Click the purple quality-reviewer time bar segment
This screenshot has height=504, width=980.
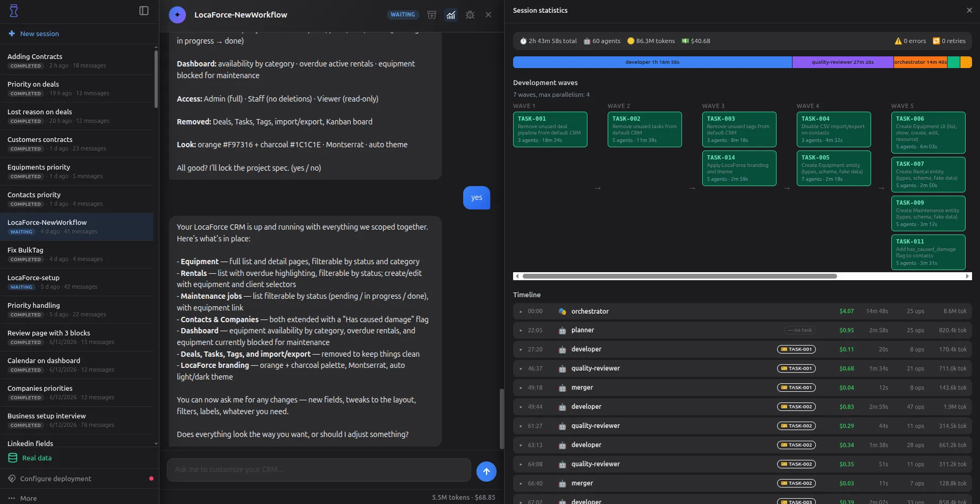point(842,62)
